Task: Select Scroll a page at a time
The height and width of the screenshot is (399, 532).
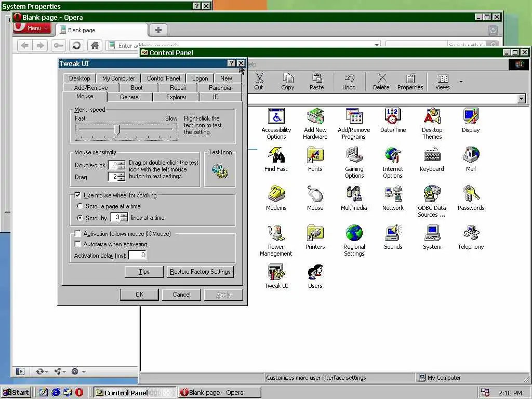Action: coord(80,206)
